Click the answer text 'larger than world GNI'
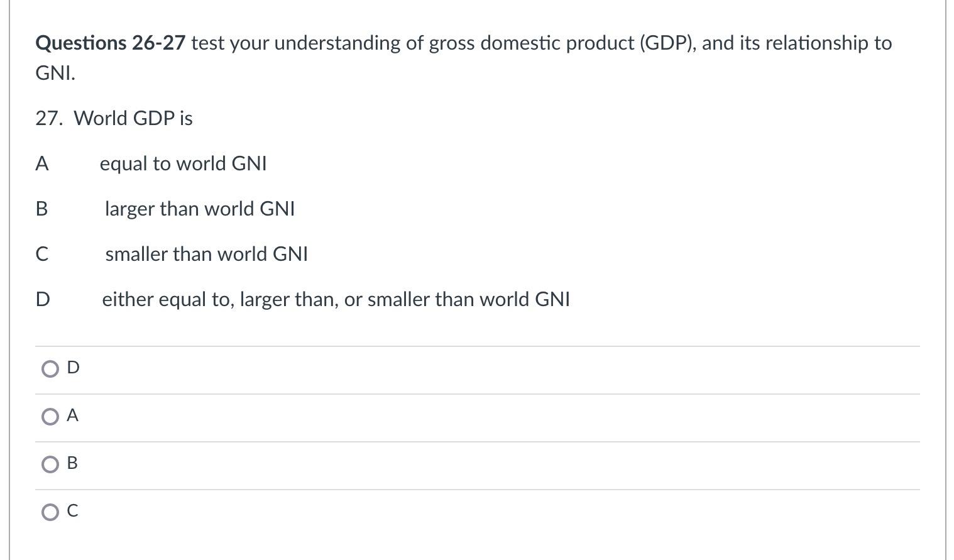This screenshot has width=954, height=560. [200, 209]
